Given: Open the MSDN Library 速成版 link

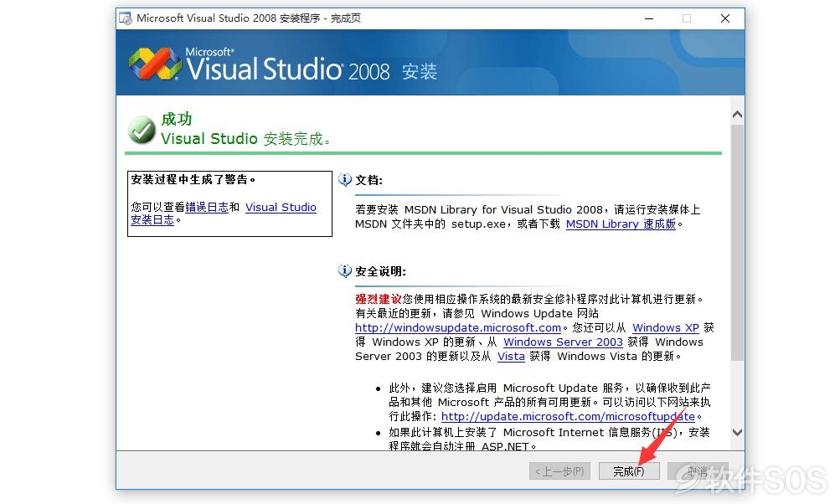Looking at the screenshot, I should [621, 224].
